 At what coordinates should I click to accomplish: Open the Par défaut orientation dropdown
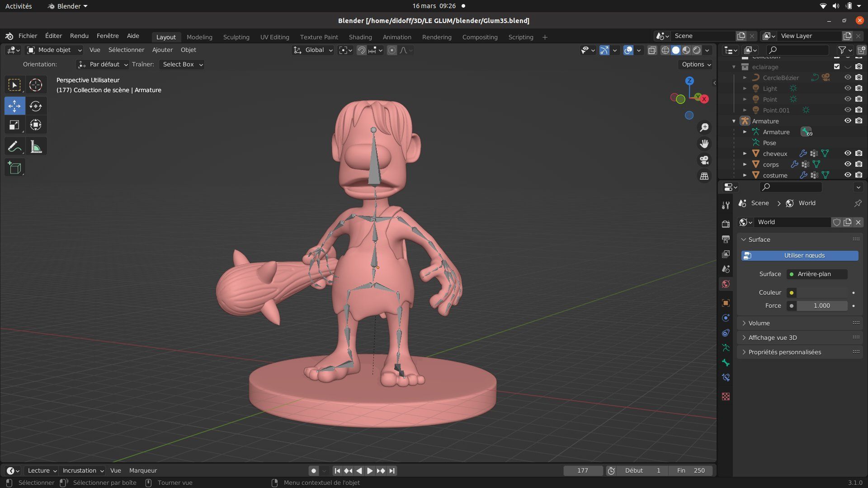pyautogui.click(x=103, y=65)
